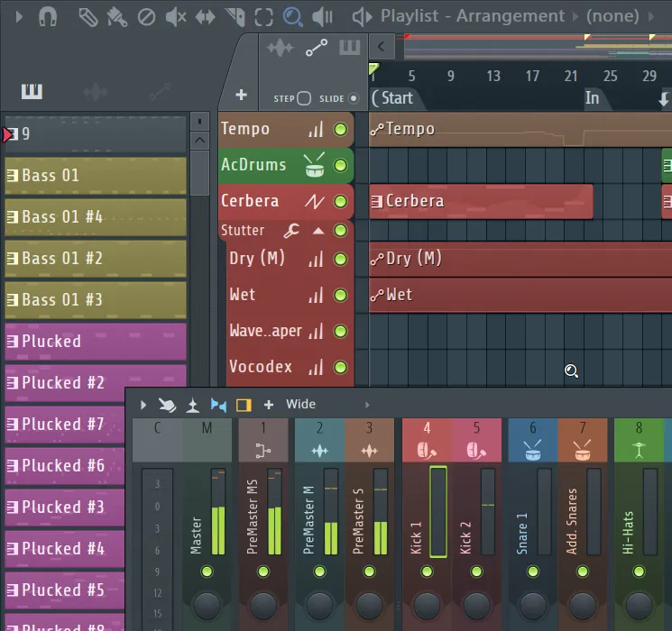Click the Add. Snares pan knob

click(583, 606)
